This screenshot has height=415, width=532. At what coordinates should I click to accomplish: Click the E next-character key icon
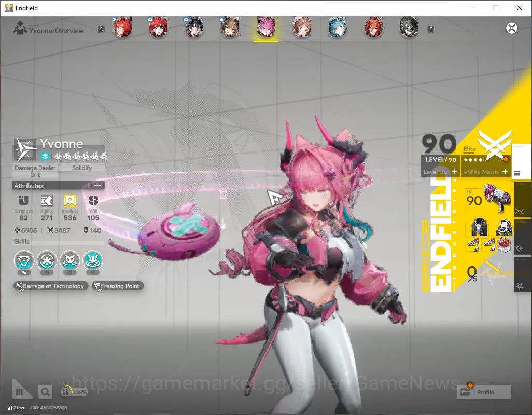click(x=431, y=29)
